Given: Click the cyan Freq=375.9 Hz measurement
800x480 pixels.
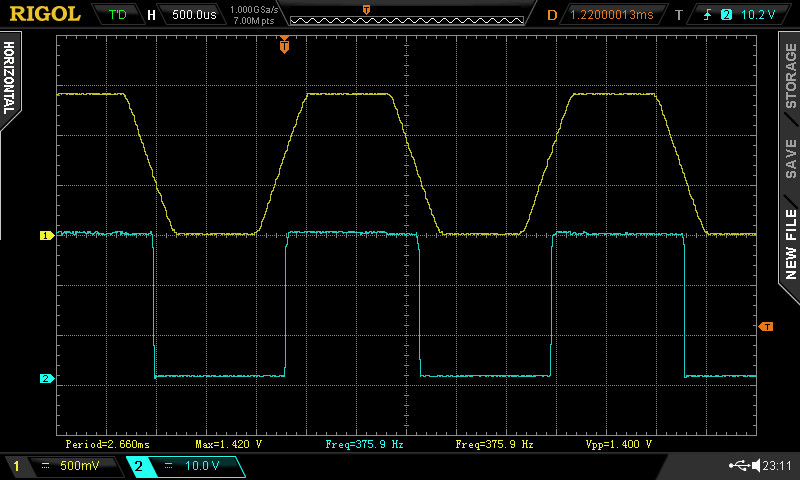Looking at the screenshot, I should click(x=364, y=444).
